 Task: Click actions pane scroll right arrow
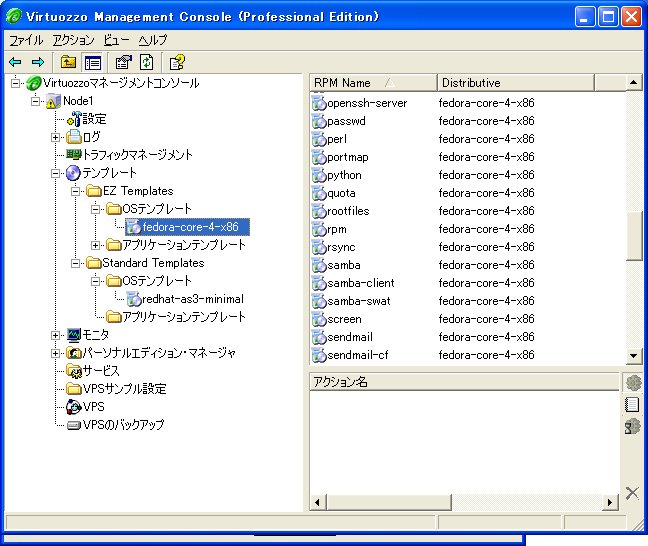(610, 503)
